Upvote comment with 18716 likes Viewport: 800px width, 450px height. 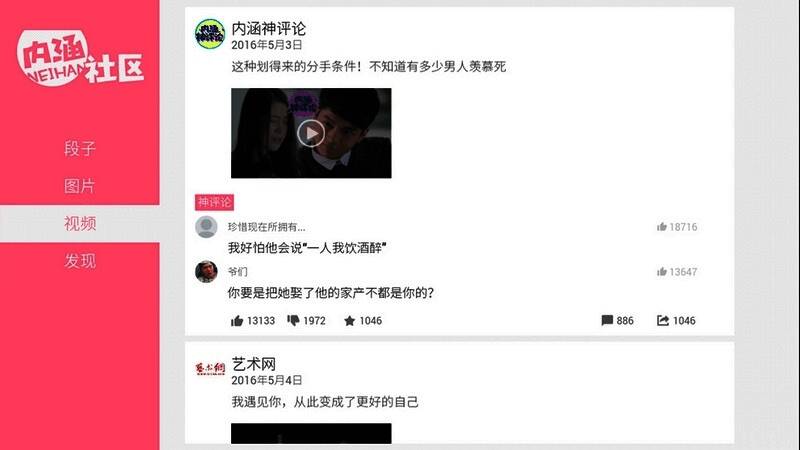click(x=677, y=227)
